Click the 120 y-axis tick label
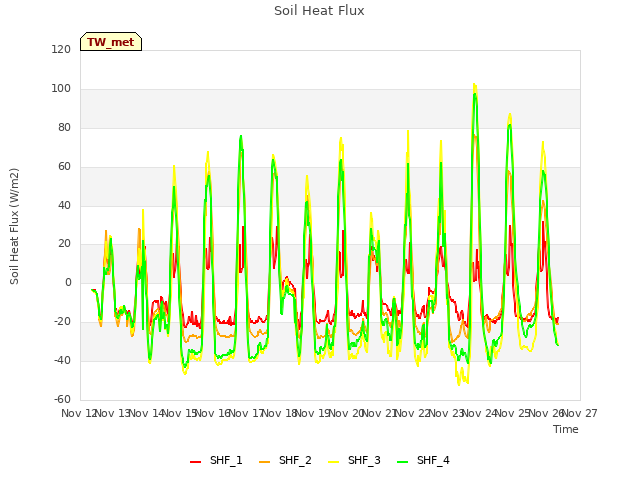 coord(61,49)
